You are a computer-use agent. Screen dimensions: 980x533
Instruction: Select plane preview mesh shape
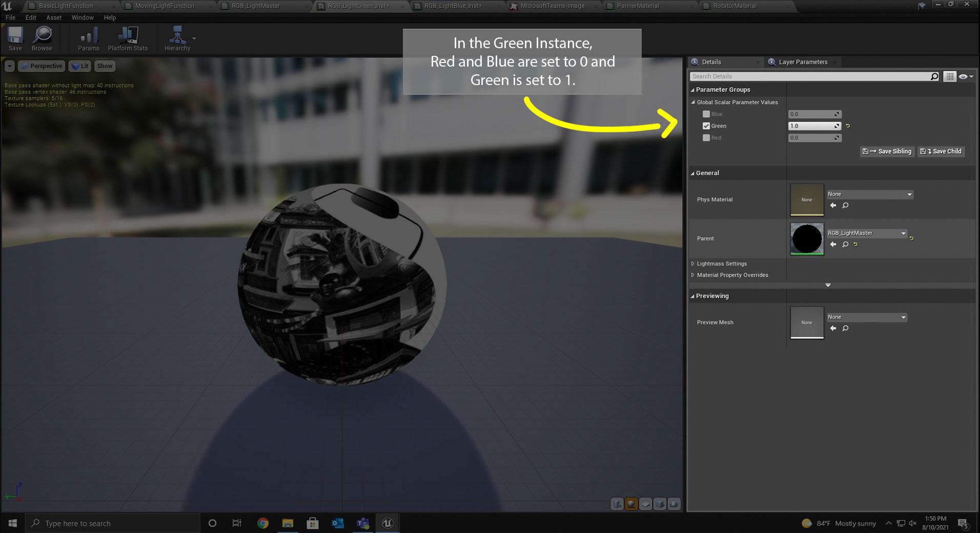pyautogui.click(x=646, y=504)
